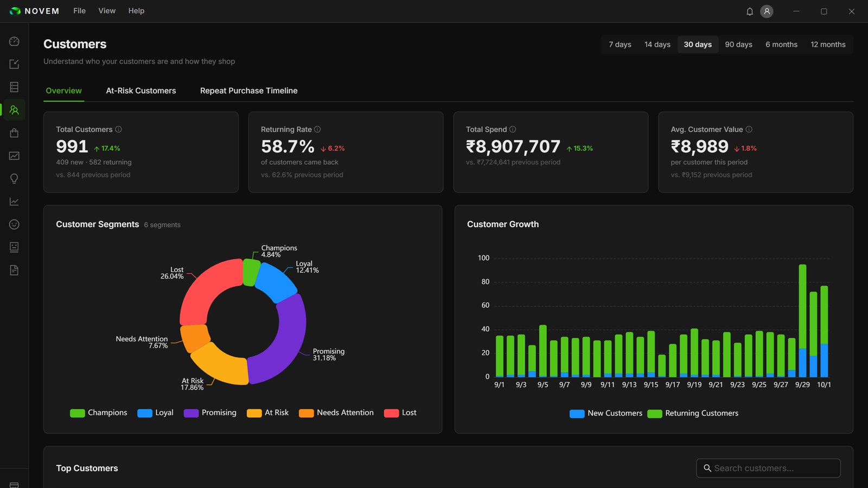Screen dimensions: 868x488
Task: Toggle the Lost legend entry
Action: 400,413
